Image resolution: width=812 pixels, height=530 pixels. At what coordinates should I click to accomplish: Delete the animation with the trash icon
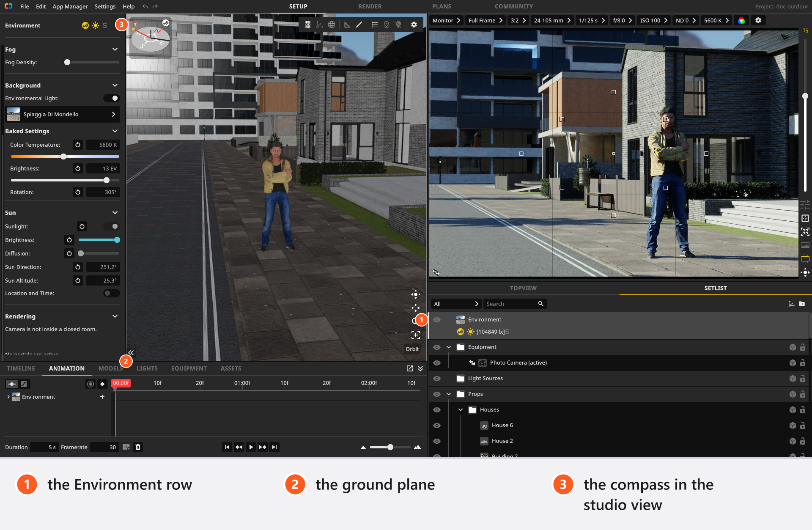(x=138, y=447)
